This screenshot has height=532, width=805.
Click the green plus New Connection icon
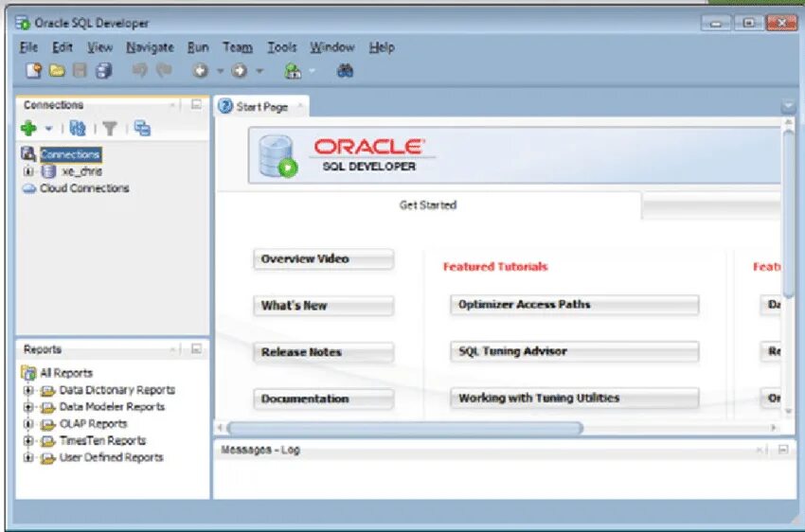point(28,128)
